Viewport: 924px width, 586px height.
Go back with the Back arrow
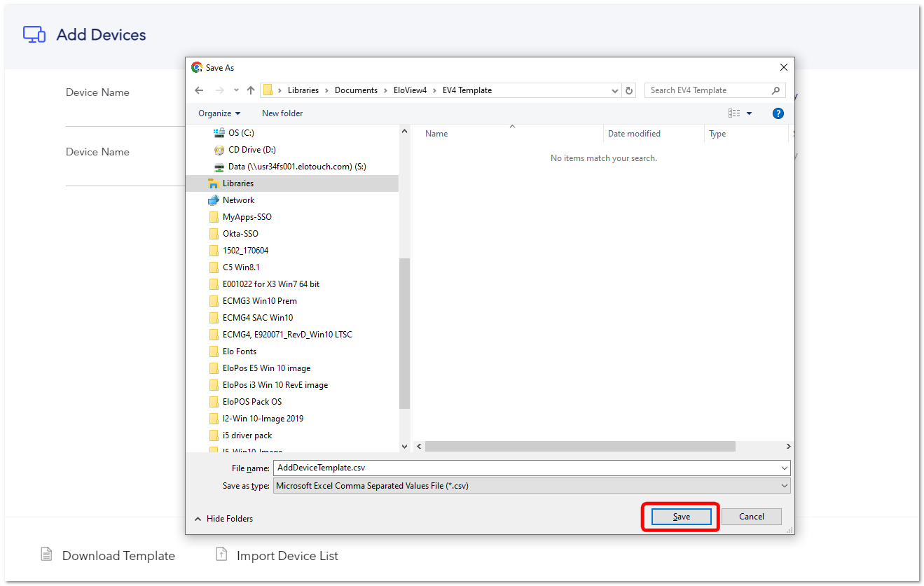(199, 90)
